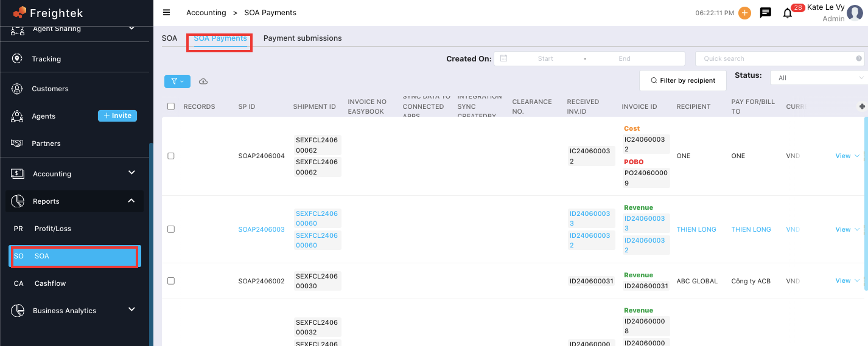Switch to the SOA tab
This screenshot has width=868, height=346.
(x=169, y=38)
